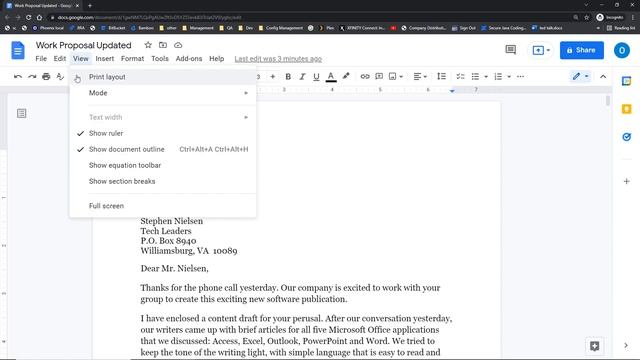Open the present dropdown arrow

pos(548,50)
